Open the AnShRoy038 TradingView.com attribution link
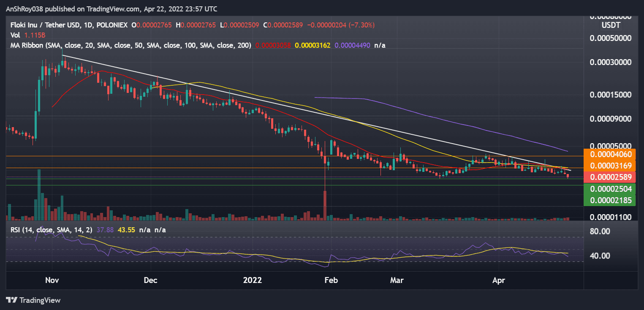Viewport: 644px width, 310px height. 111,8
